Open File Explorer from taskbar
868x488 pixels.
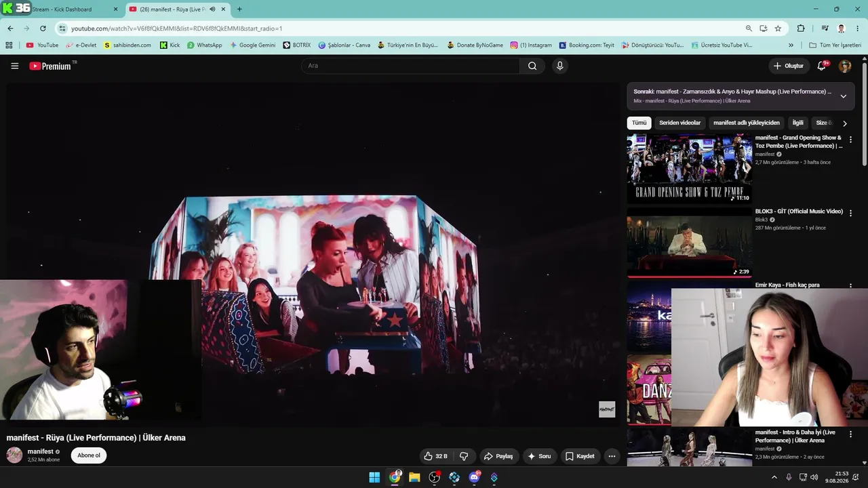tap(414, 477)
